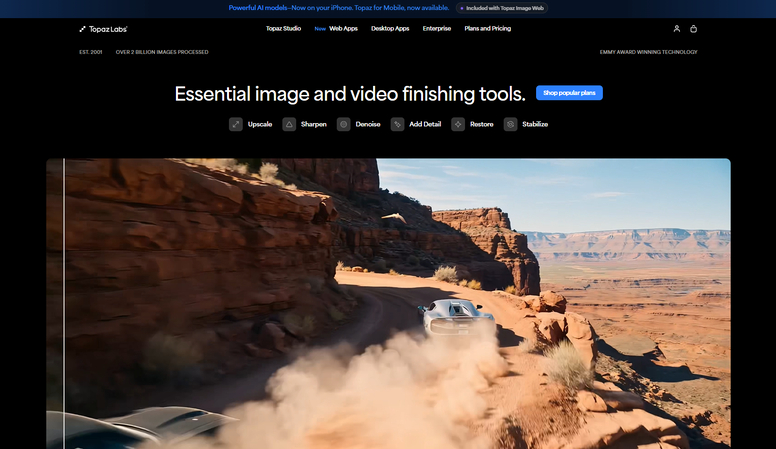The height and width of the screenshot is (449, 776).
Task: Open the Enterprise menu item
Action: pyautogui.click(x=436, y=29)
